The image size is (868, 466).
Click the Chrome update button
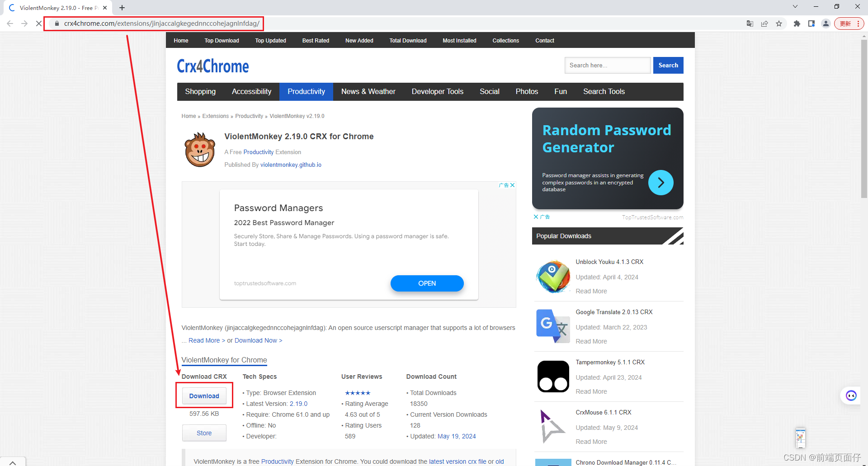849,24
